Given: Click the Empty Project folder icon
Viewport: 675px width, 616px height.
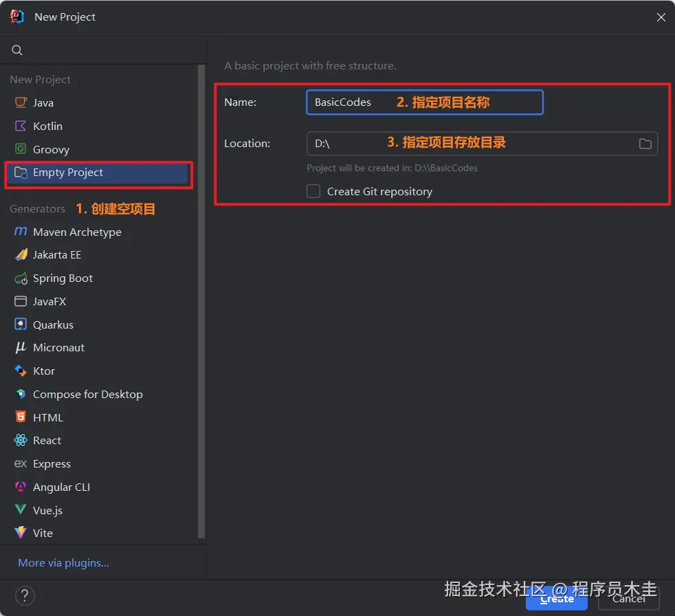Looking at the screenshot, I should coord(21,172).
